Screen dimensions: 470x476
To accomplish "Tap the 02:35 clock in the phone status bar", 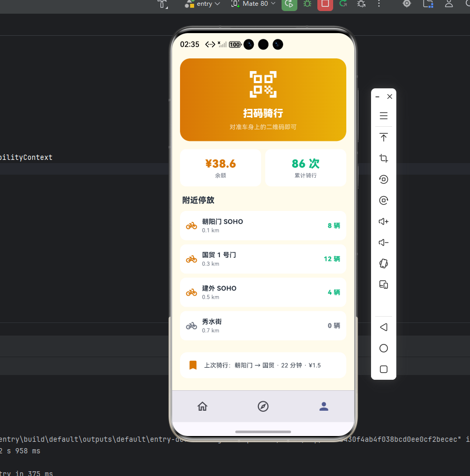I will 189,45.
